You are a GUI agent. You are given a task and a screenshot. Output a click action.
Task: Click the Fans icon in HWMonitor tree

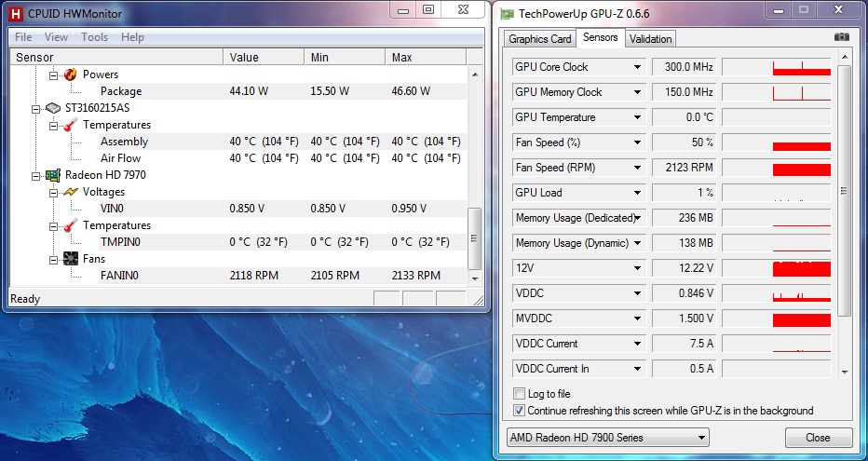click(x=70, y=259)
